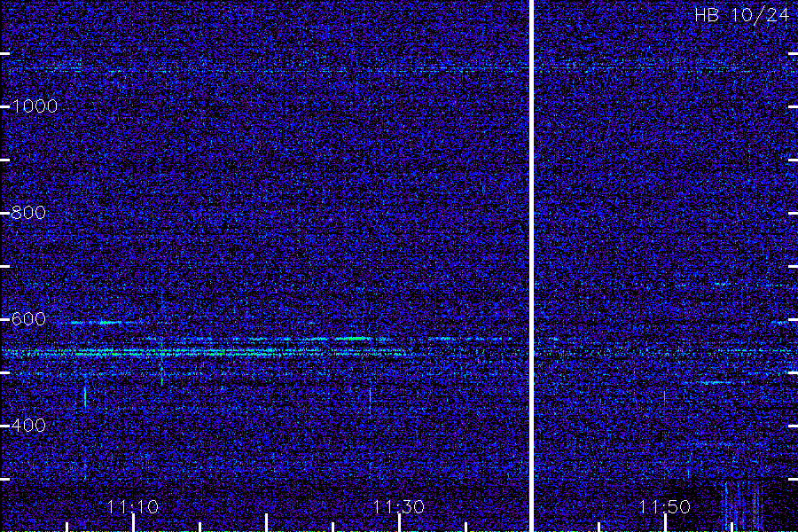798x532 pixels.
Task: Click the 600 frequency axis label
Action: coord(28,318)
